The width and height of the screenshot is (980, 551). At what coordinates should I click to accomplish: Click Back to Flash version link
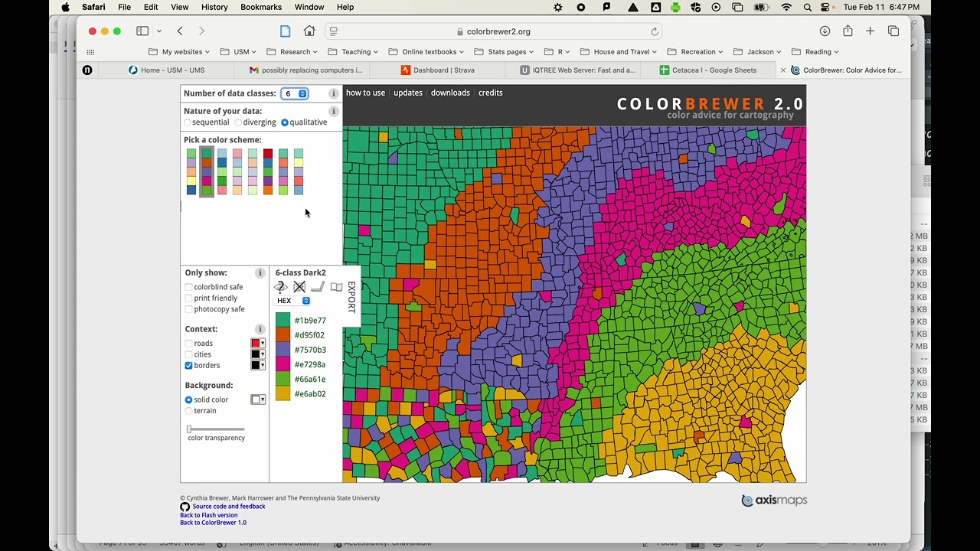[x=209, y=515]
